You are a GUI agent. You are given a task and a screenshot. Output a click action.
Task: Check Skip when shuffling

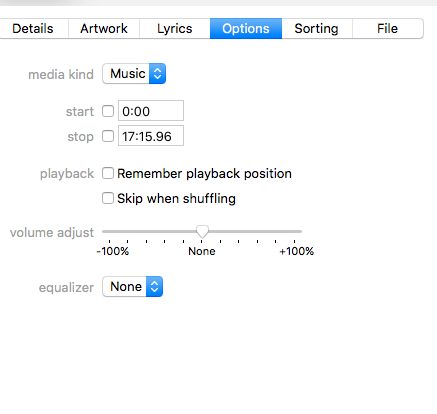coord(108,198)
